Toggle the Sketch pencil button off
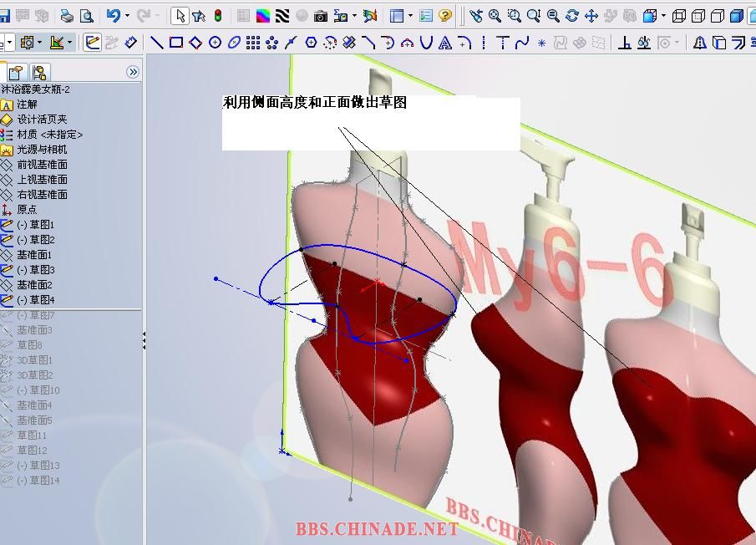The width and height of the screenshot is (756, 545). pyautogui.click(x=92, y=43)
